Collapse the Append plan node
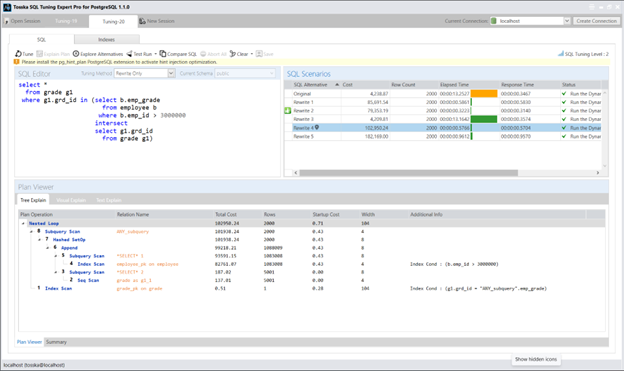 click(x=47, y=248)
